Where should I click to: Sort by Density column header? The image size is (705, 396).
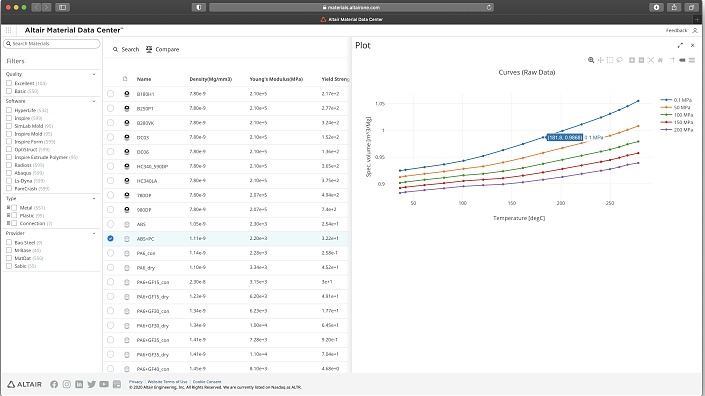(x=210, y=79)
